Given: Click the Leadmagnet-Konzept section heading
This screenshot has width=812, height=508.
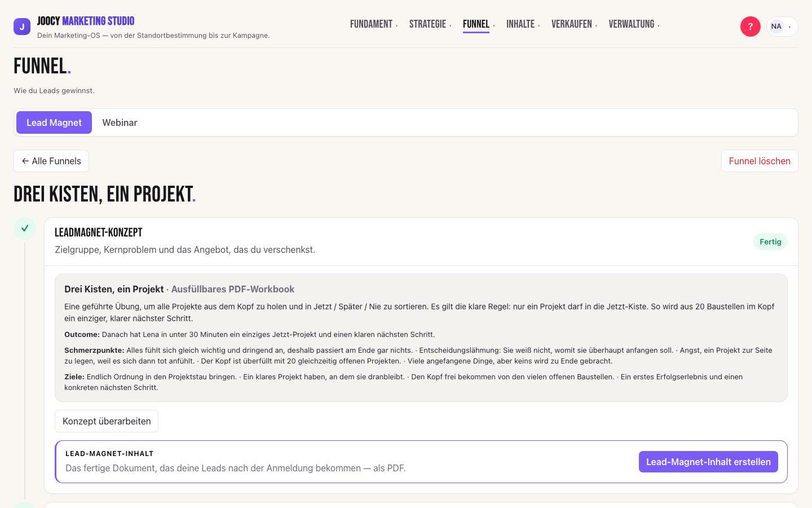Looking at the screenshot, I should point(99,233).
